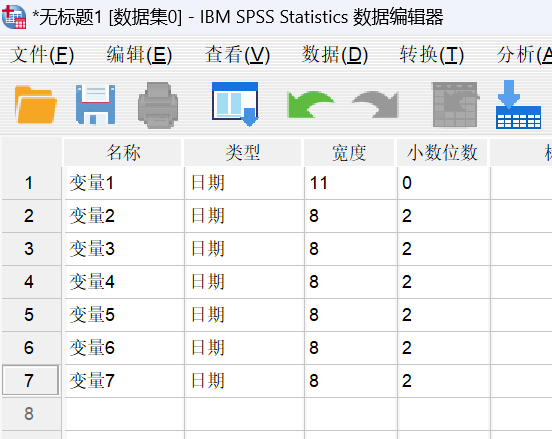
Task: Click the decimals cell 2 for 变量6
Action: [x=444, y=348]
